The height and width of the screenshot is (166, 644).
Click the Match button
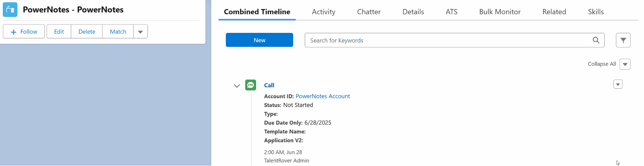click(118, 32)
